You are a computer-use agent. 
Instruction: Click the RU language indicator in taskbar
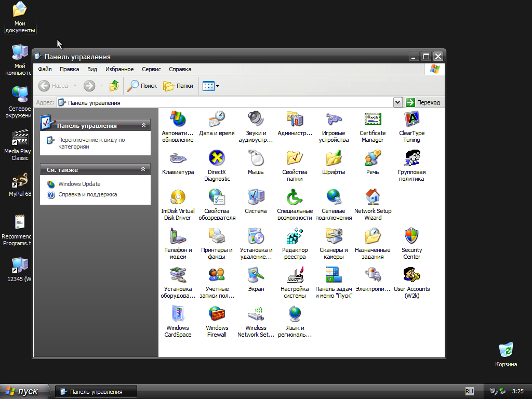pos(469,391)
